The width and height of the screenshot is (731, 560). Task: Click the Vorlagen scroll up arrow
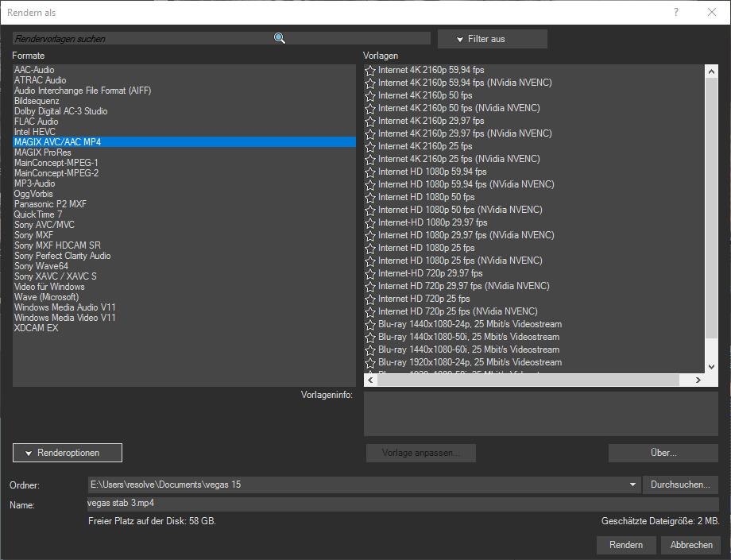[x=711, y=71]
